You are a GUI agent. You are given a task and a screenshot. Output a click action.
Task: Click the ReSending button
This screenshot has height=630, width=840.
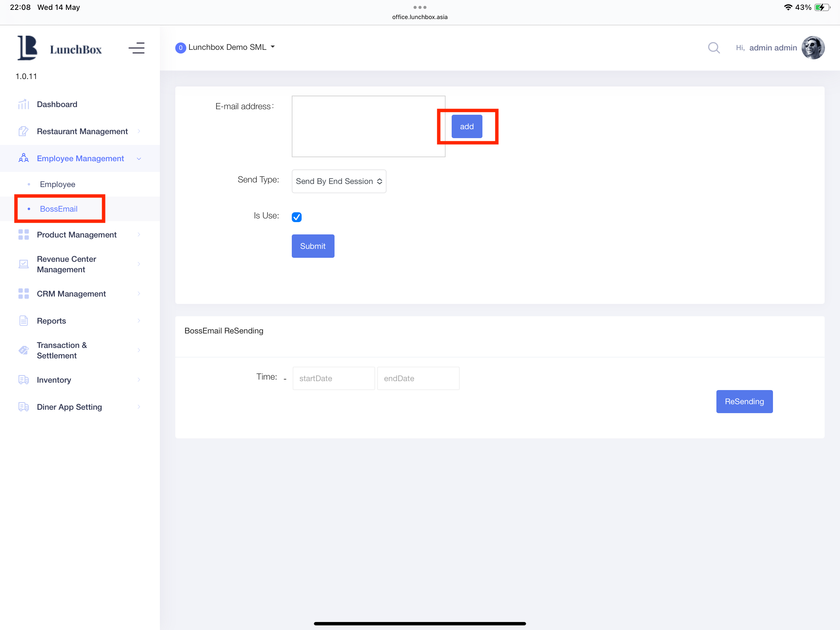[744, 401]
